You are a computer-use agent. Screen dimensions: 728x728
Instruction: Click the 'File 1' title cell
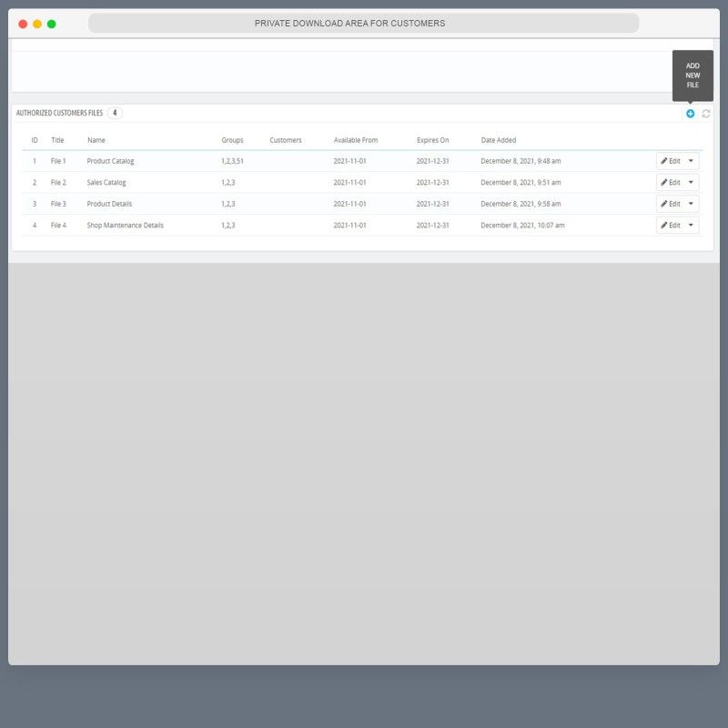pos(58,161)
